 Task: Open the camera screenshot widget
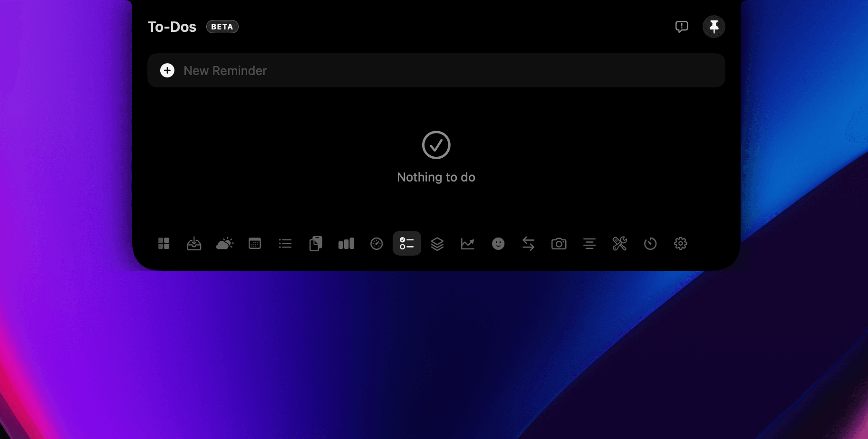point(559,244)
